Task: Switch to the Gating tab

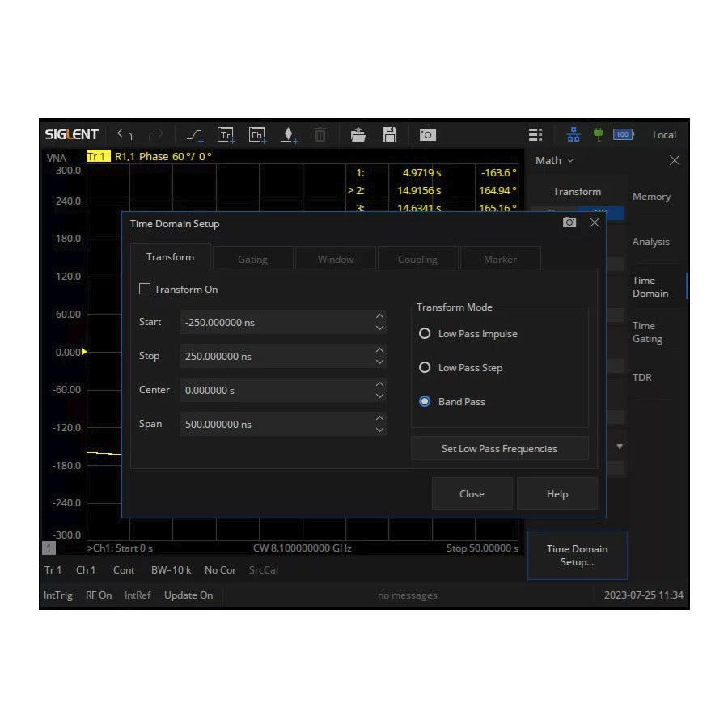Action: point(252,260)
